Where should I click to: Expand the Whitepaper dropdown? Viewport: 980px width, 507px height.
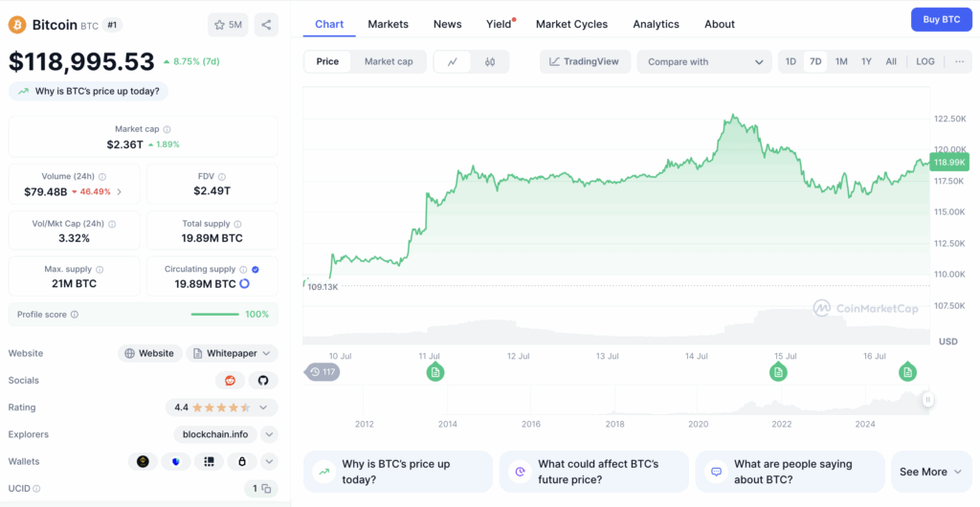tap(232, 353)
